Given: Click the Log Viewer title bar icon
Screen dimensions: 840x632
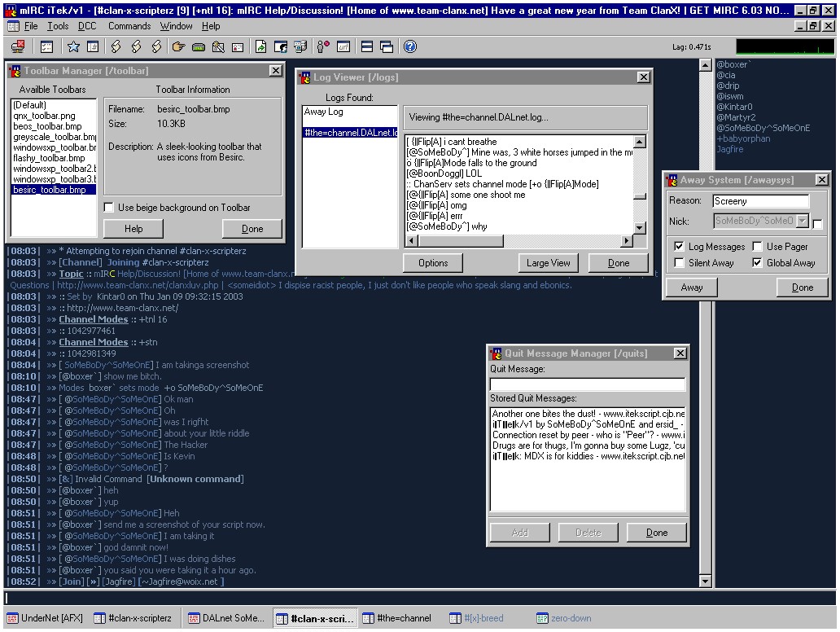Looking at the screenshot, I should point(304,77).
